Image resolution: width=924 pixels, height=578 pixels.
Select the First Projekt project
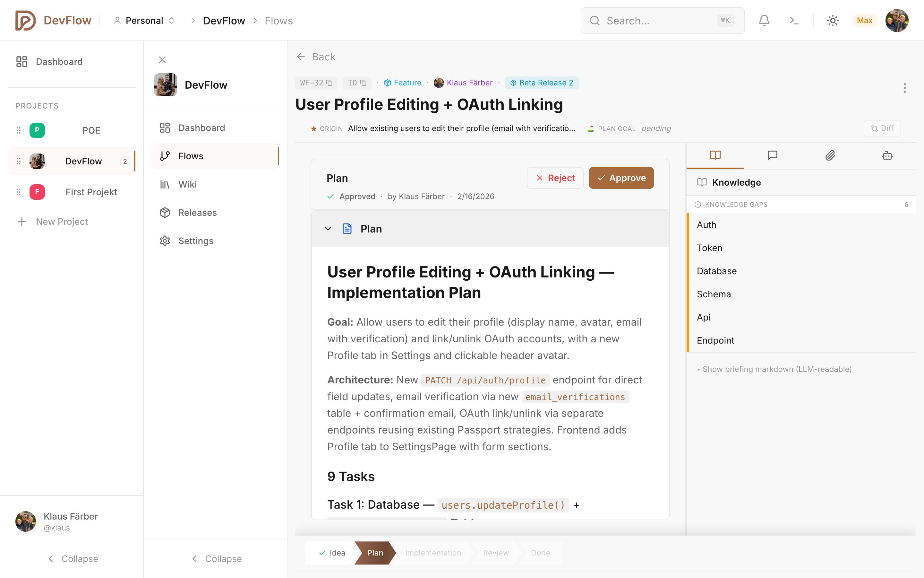72,192
